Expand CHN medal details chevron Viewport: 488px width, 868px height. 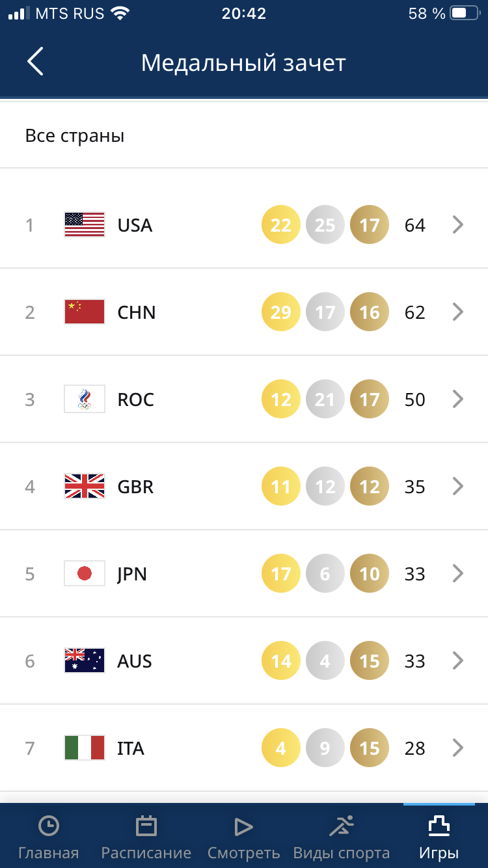point(458,312)
